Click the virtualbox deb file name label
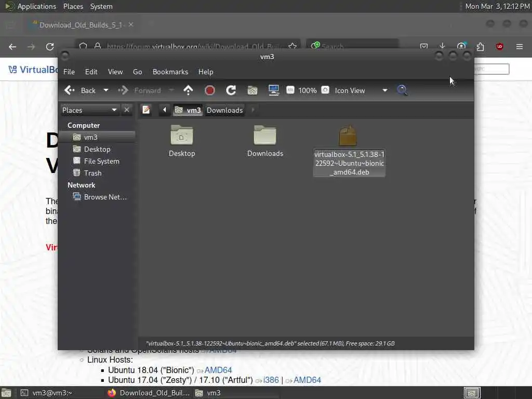This screenshot has height=399, width=532. (350, 163)
